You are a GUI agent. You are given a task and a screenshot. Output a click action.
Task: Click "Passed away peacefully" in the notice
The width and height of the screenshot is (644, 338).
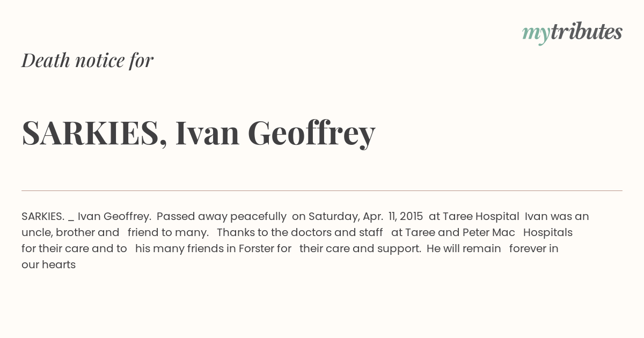point(222,216)
